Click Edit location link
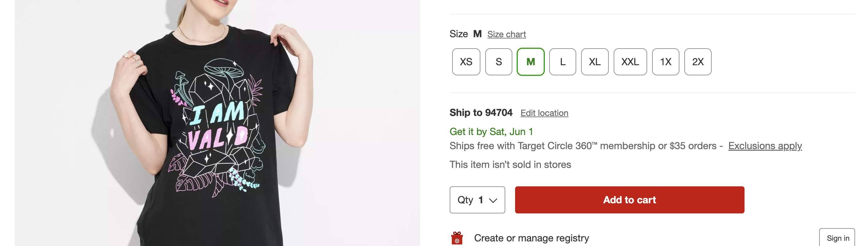The width and height of the screenshot is (868, 246). pos(544,113)
